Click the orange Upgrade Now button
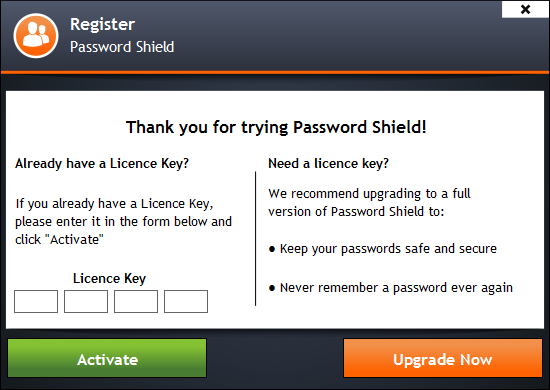The width and height of the screenshot is (550, 390). (443, 358)
